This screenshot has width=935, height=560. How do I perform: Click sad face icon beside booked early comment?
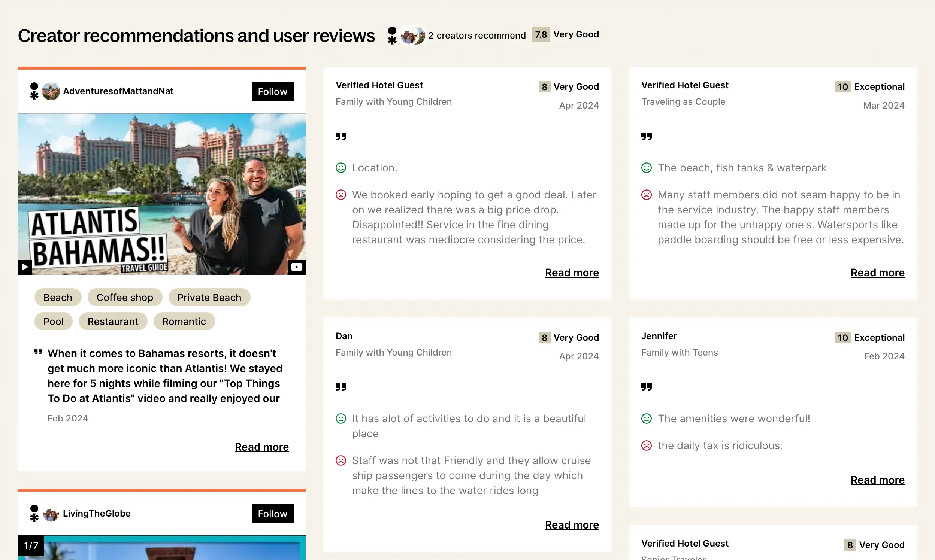(x=341, y=195)
